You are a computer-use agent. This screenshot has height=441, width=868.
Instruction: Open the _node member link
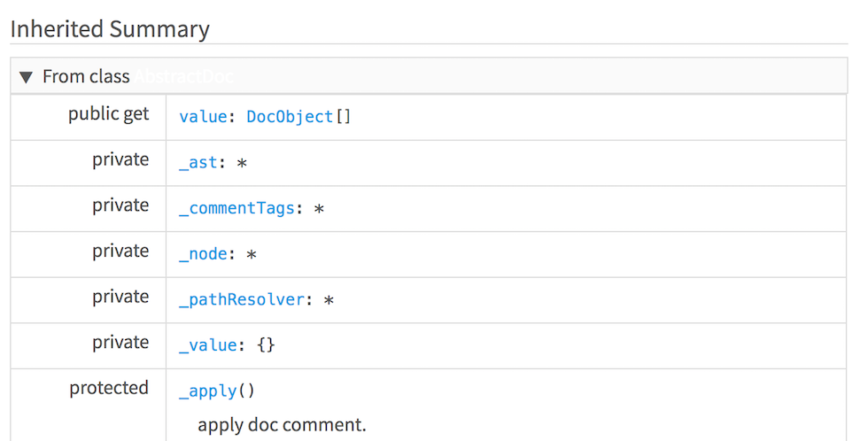point(203,254)
